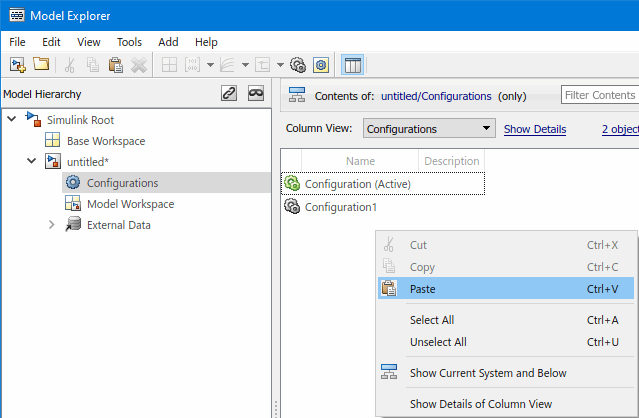Click the open folder toolbar icon

click(x=41, y=64)
